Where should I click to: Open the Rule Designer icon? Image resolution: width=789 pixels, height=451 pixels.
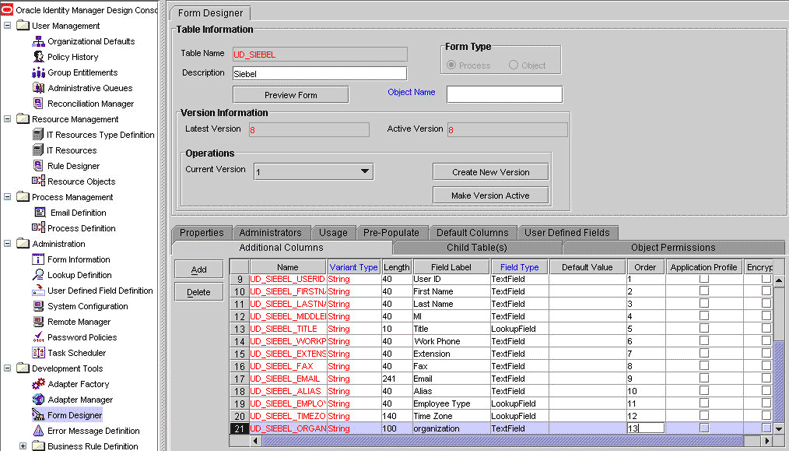39,166
